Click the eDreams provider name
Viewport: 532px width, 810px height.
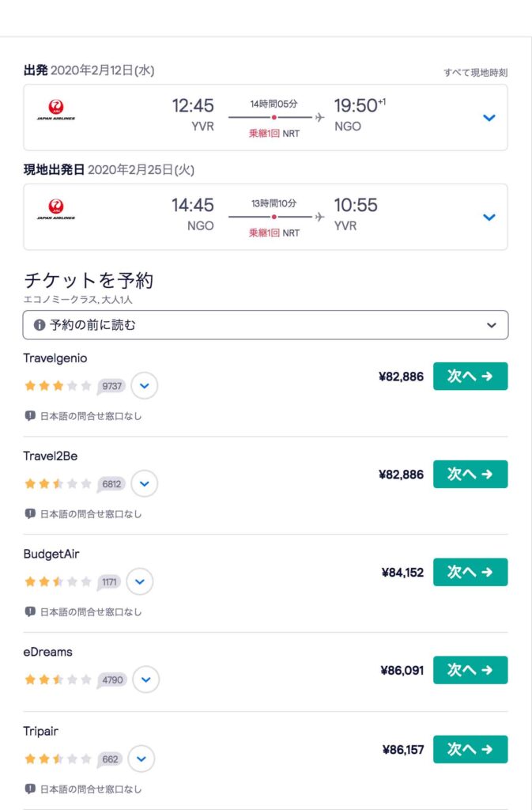pos(47,652)
